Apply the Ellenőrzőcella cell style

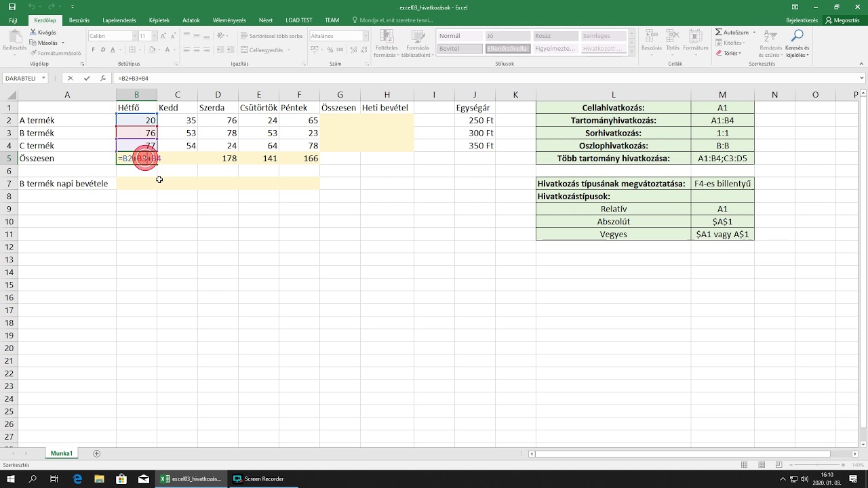[x=507, y=49]
